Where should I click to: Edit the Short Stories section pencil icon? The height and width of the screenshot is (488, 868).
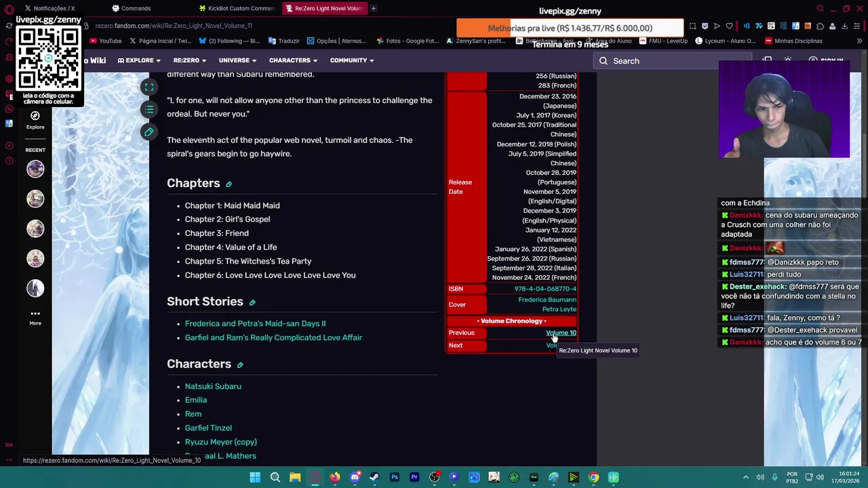coord(252,302)
